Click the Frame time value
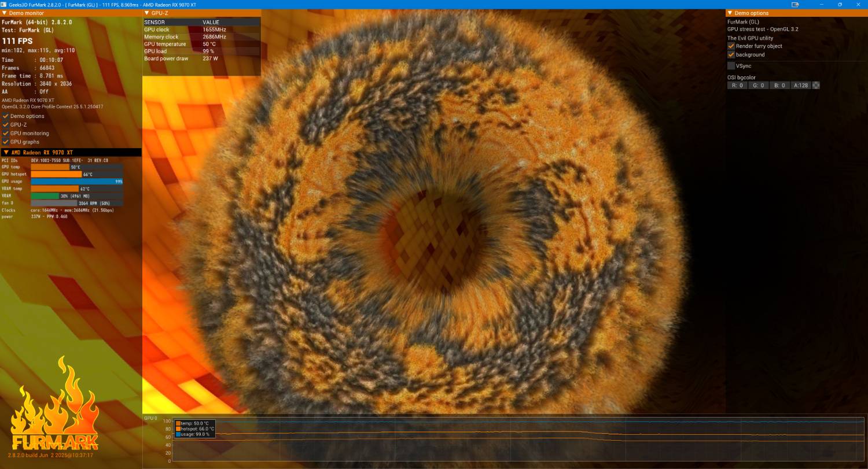Viewport: 868px width, 469px height. pyautogui.click(x=52, y=76)
